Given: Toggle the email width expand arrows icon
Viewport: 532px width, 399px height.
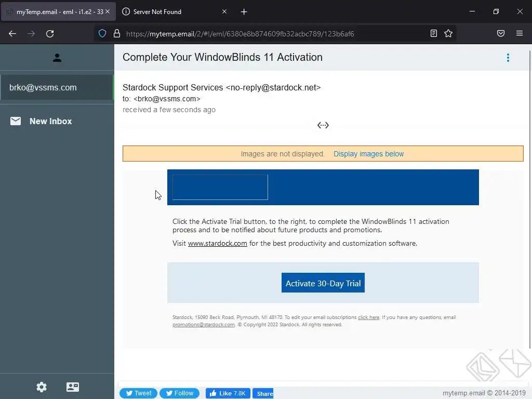Looking at the screenshot, I should (323, 125).
